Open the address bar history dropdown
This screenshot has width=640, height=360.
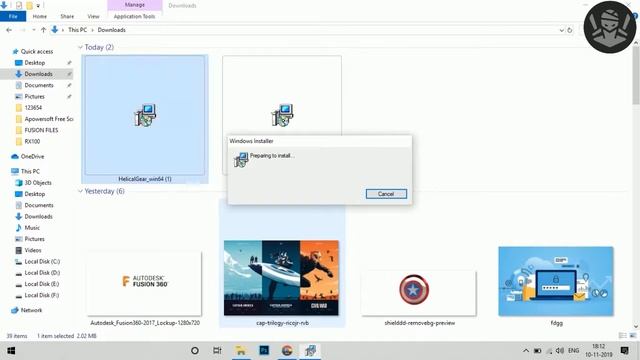coord(561,30)
